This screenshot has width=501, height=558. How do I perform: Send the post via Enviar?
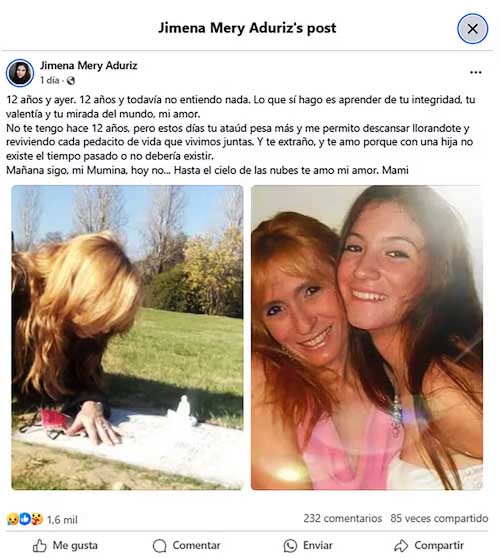click(x=308, y=546)
